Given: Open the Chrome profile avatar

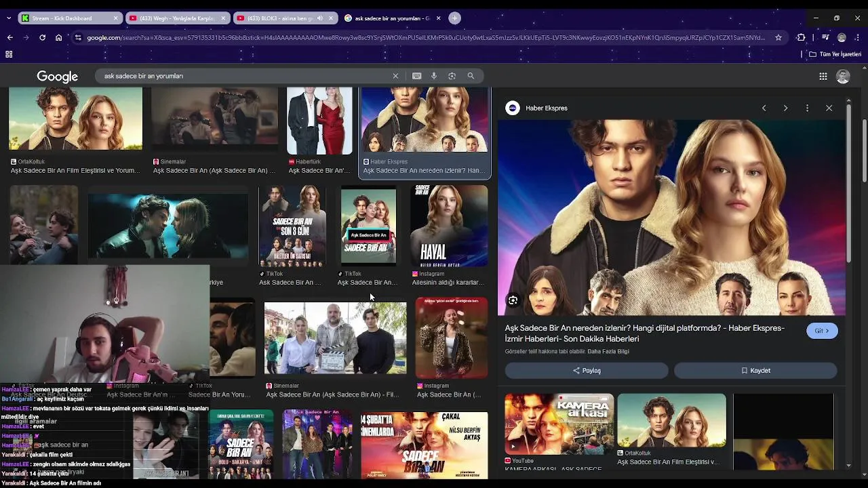Looking at the screenshot, I should tap(842, 38).
